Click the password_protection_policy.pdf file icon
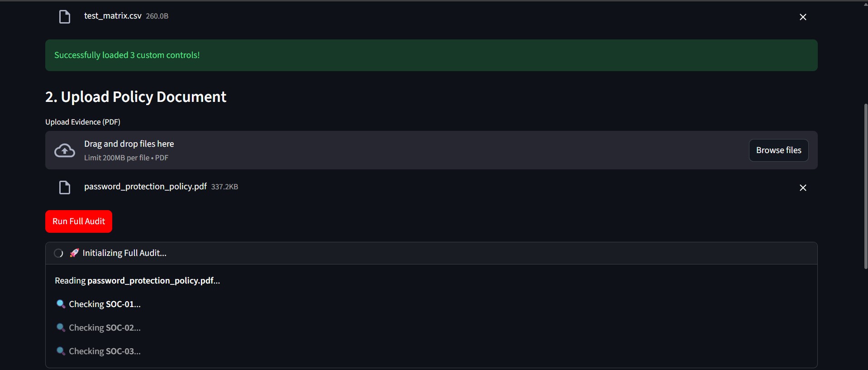 tap(65, 187)
